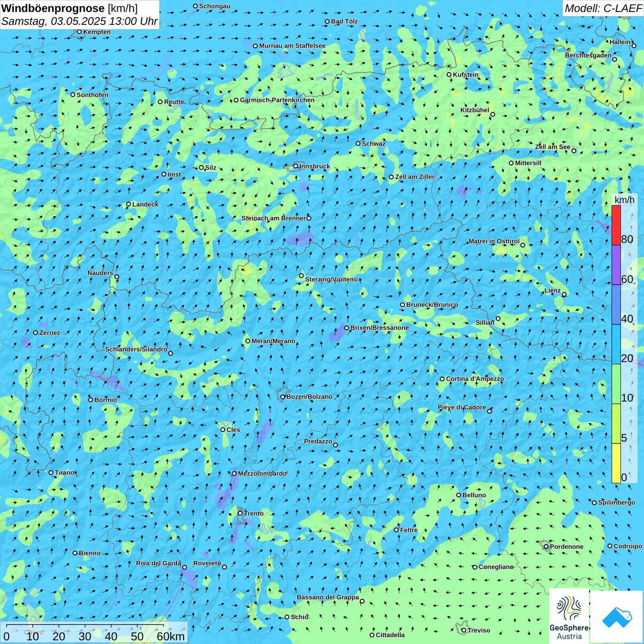Click the Landeck city label

click(x=145, y=204)
